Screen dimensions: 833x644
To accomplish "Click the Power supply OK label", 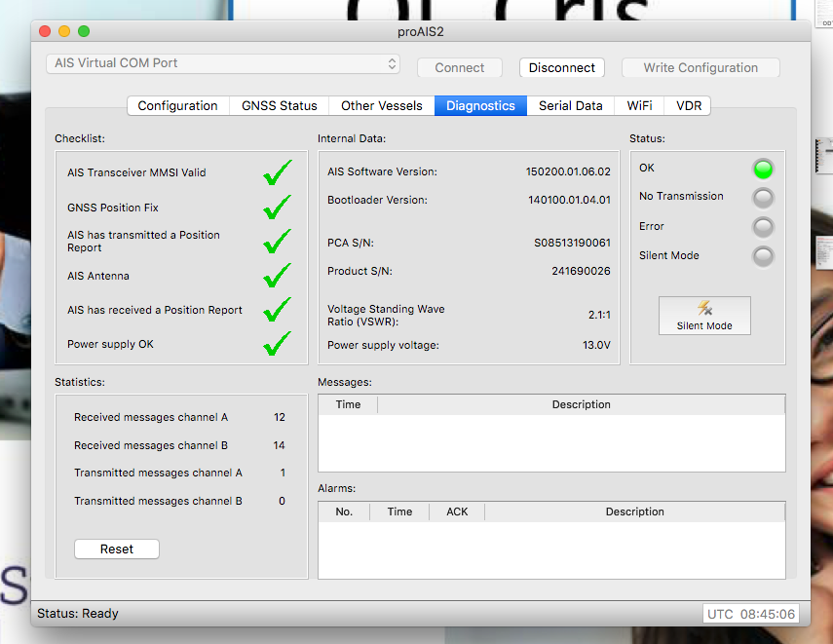I will click(110, 344).
